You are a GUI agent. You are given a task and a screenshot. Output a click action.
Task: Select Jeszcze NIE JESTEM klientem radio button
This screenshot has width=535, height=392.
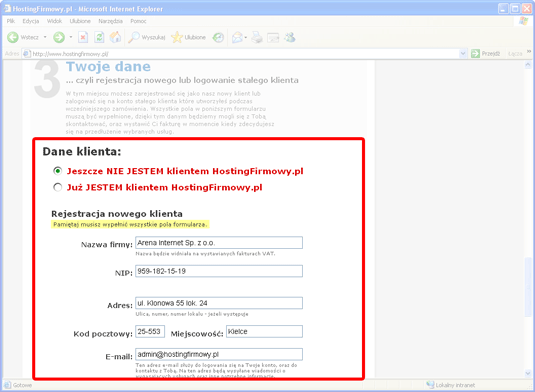tap(58, 171)
